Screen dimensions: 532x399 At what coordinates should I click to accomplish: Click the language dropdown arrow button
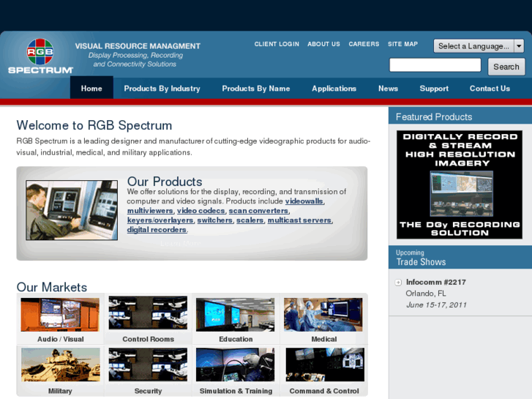click(x=519, y=46)
